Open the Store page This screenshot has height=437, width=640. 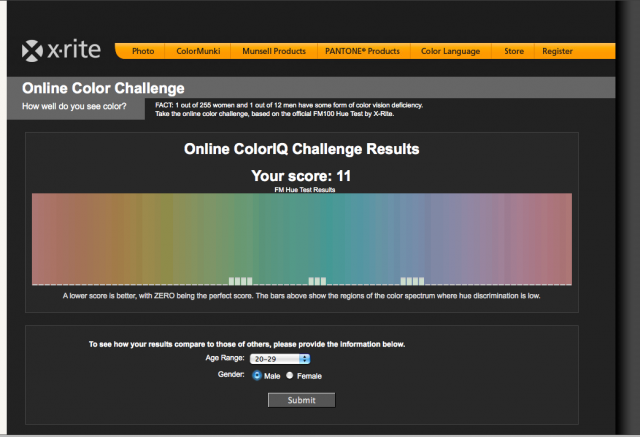click(513, 51)
